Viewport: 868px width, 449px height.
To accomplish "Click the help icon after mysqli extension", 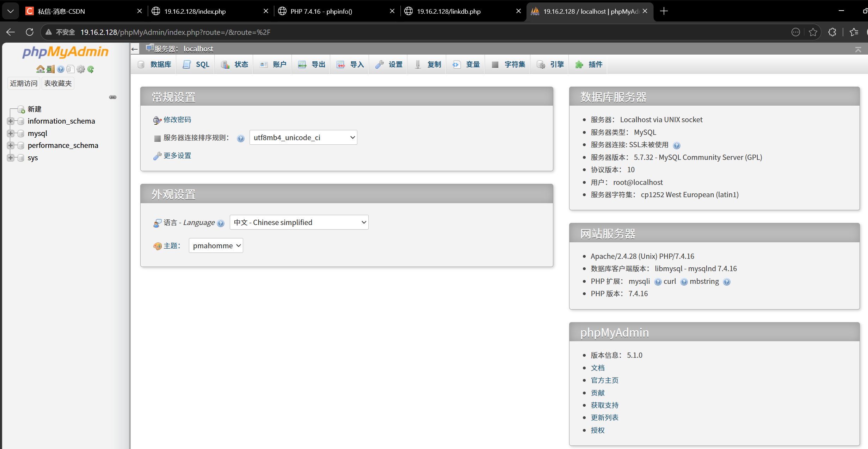I will click(658, 282).
